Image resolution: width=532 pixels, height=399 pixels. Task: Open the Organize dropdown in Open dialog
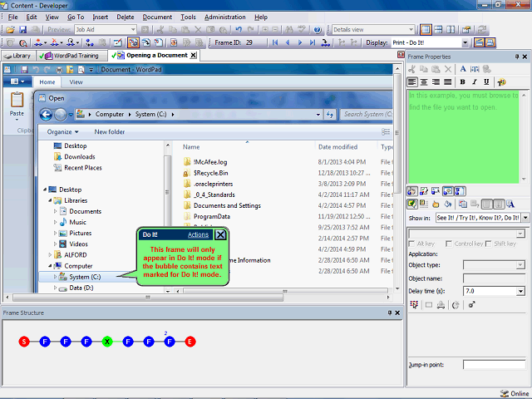tap(63, 132)
